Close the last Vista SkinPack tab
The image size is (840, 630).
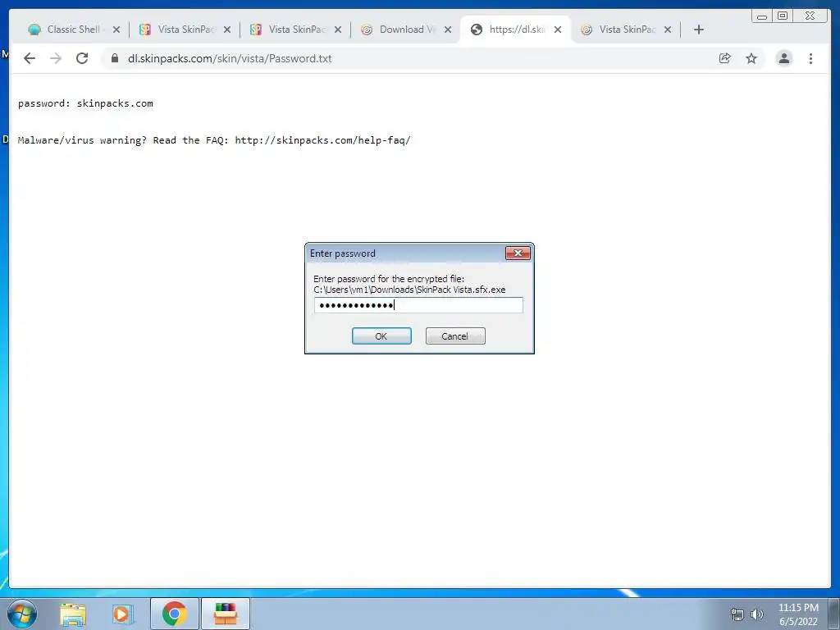[668, 30]
